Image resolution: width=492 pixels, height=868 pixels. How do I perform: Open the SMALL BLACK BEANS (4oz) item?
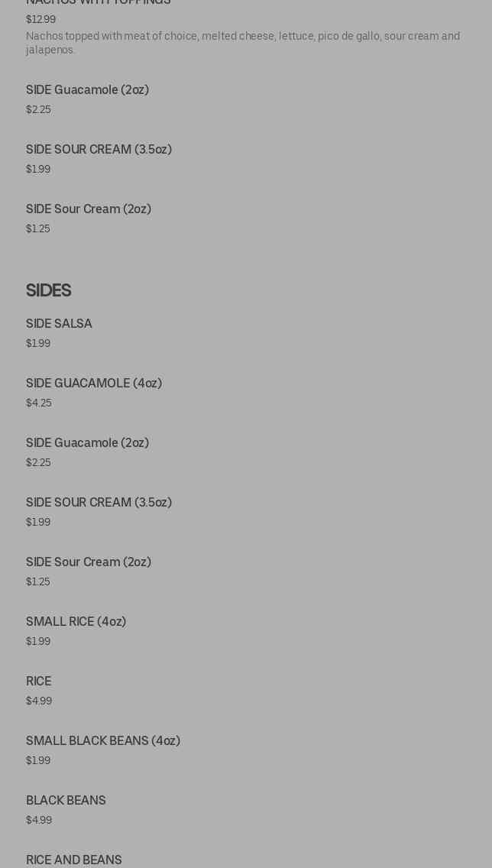[103, 741]
